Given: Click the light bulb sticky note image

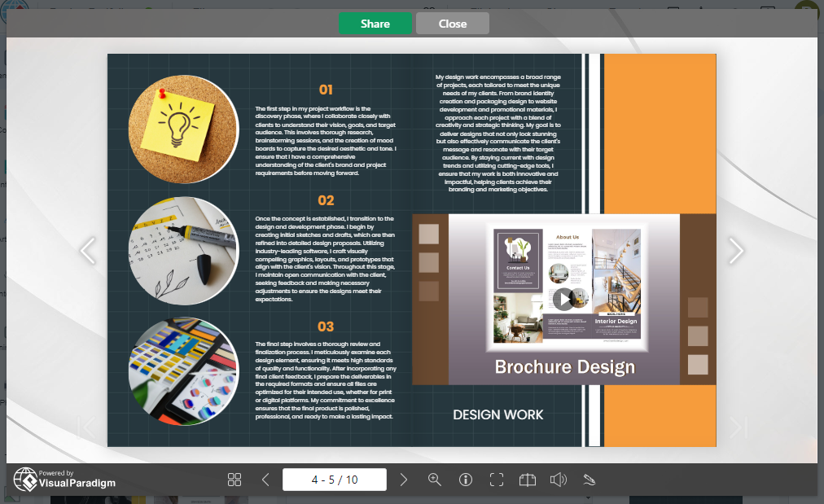Looking at the screenshot, I should (x=183, y=128).
